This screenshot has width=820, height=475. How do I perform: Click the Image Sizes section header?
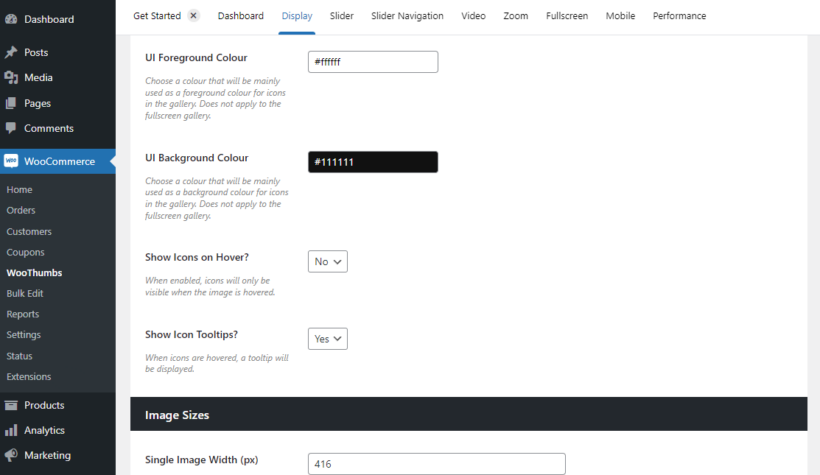click(469, 414)
